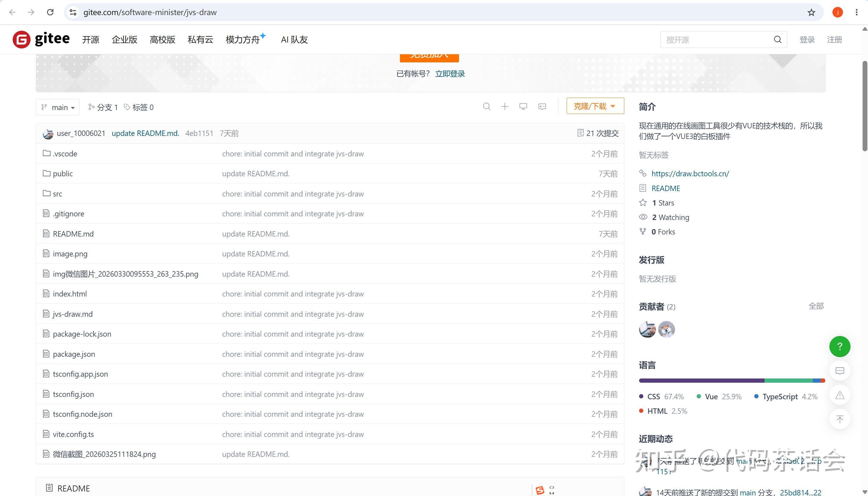Open the 企业版 navigation menu item
The width and height of the screenshot is (868, 496).
[125, 39]
